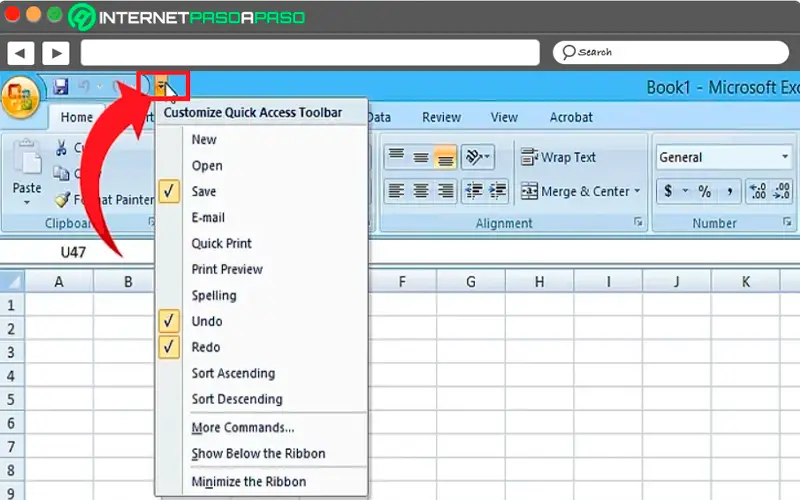Align text left
This screenshot has width=800, height=500.
[396, 191]
